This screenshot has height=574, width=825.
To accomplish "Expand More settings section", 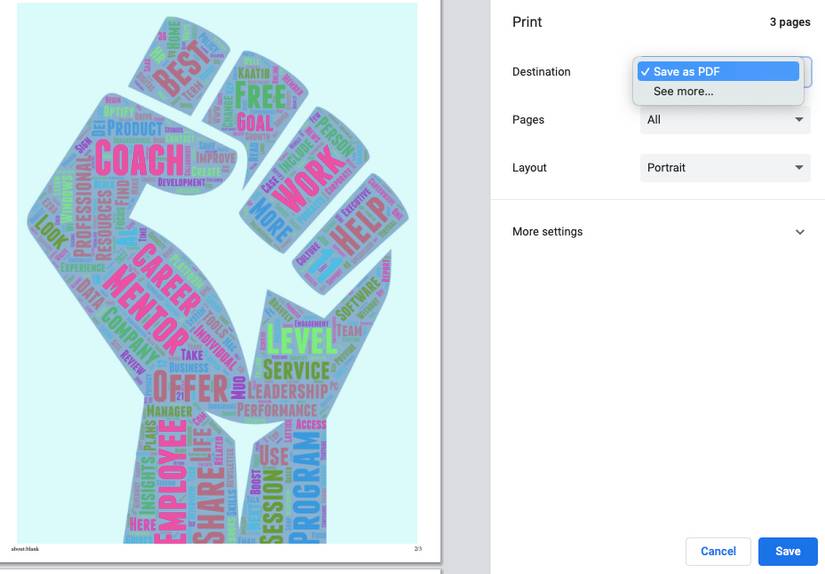I will coord(658,232).
